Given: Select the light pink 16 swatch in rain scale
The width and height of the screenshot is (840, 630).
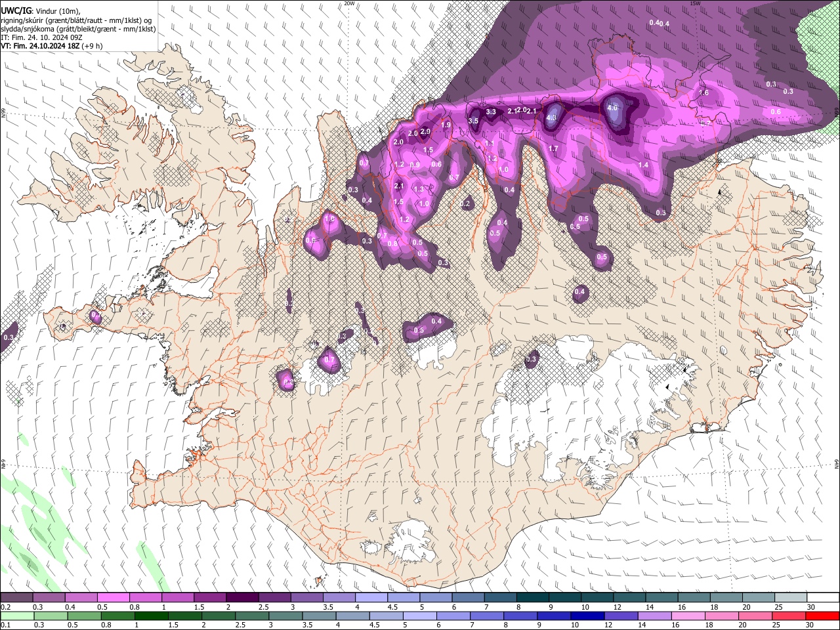Looking at the screenshot, I should click(x=688, y=616).
